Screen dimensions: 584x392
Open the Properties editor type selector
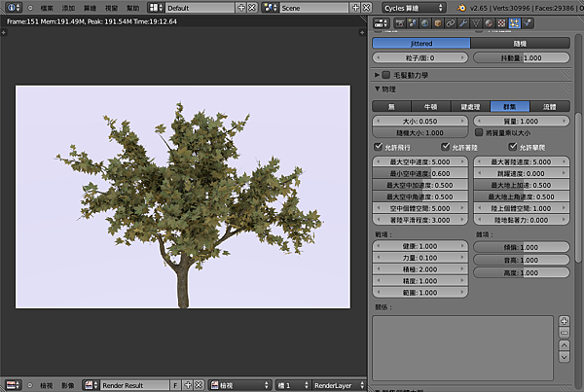click(x=381, y=23)
